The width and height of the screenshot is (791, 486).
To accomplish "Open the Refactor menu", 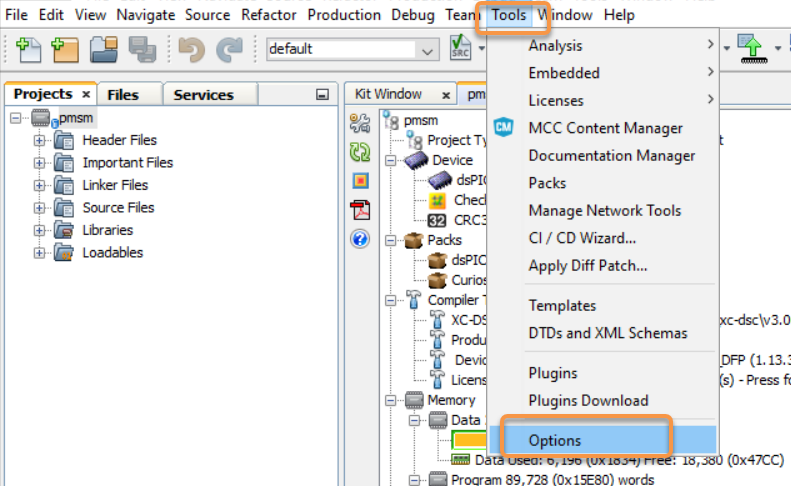I will (268, 15).
